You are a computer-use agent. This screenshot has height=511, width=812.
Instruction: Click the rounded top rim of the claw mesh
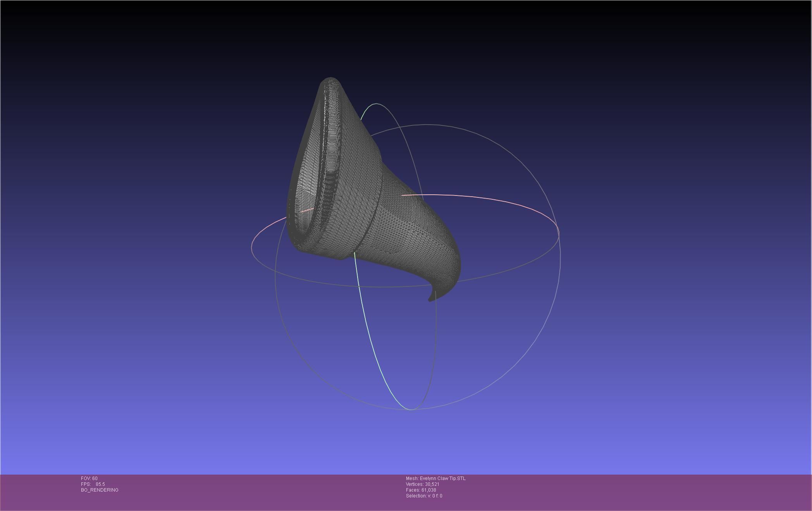tap(331, 80)
